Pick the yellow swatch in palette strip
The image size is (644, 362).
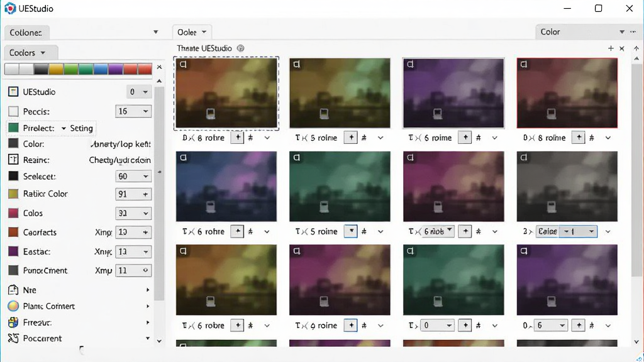point(56,69)
